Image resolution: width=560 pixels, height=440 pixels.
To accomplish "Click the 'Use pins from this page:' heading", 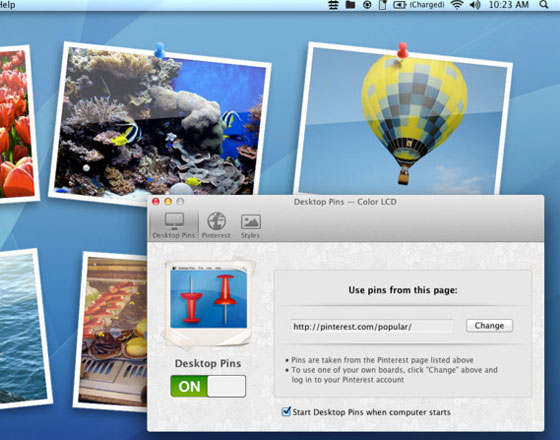I will pos(403,290).
